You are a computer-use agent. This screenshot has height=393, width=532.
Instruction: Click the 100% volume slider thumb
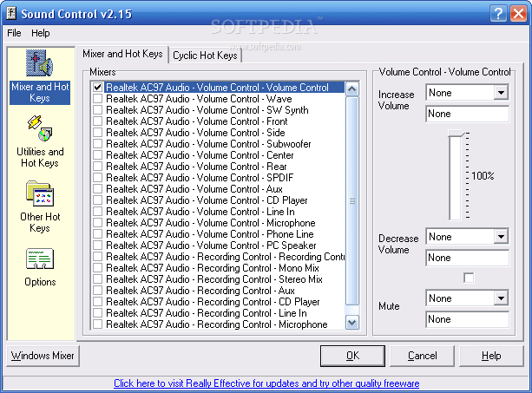tap(456, 134)
